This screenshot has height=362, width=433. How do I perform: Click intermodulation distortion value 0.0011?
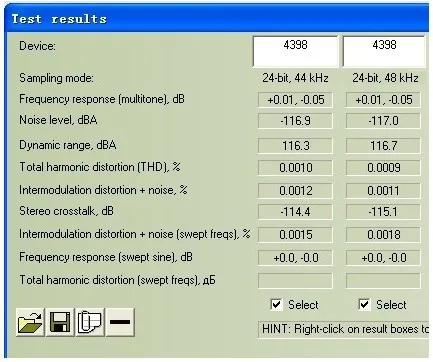tap(383, 191)
